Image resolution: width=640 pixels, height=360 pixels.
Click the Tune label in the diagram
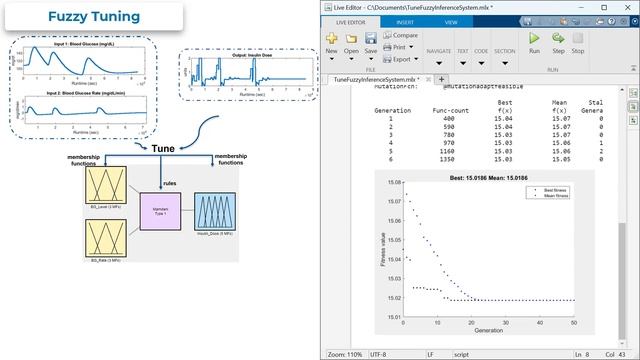163,149
